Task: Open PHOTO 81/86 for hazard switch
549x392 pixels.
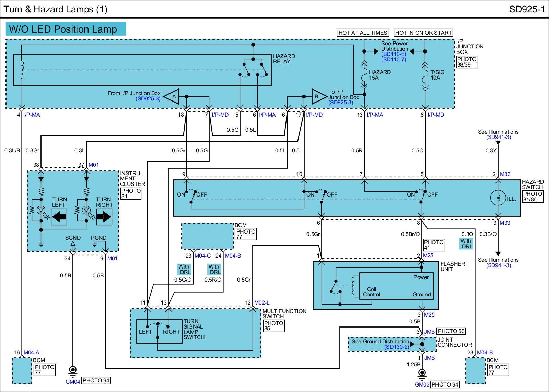Action: coord(533,197)
